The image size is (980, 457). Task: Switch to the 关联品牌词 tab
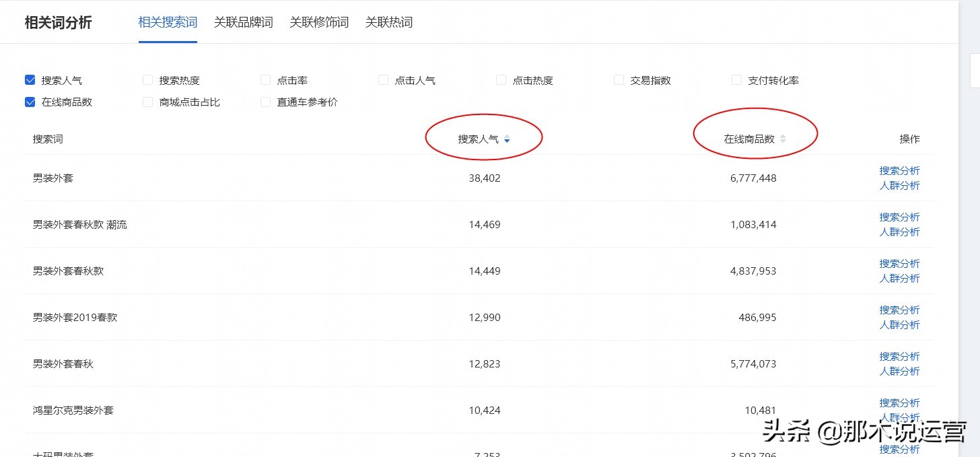click(x=243, y=22)
